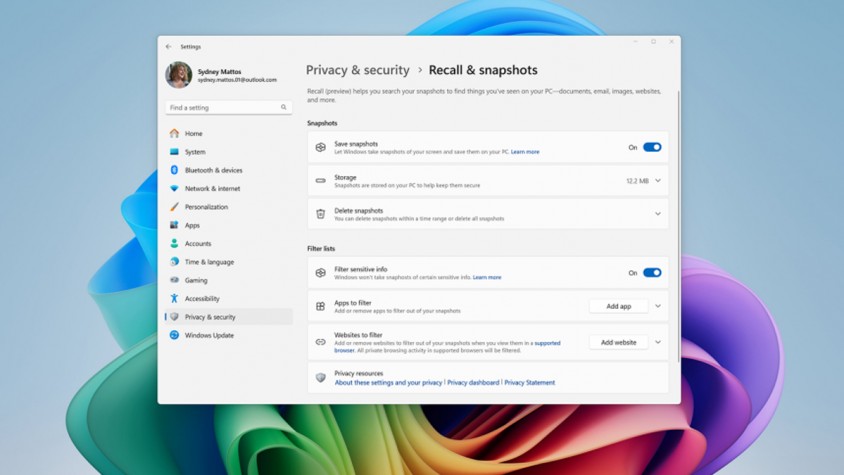Select Personalization in the sidebar
844x475 pixels.
tap(229, 207)
